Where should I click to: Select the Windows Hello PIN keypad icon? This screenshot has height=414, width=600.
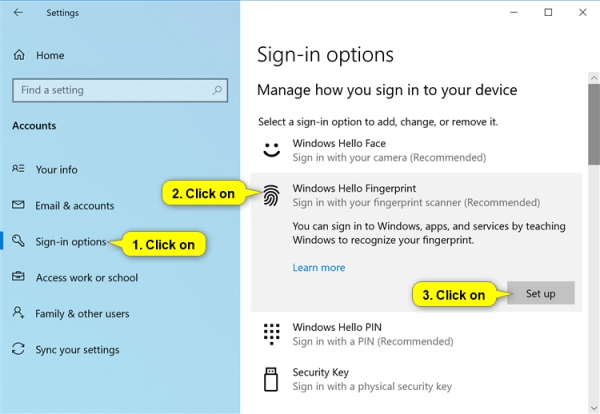272,334
